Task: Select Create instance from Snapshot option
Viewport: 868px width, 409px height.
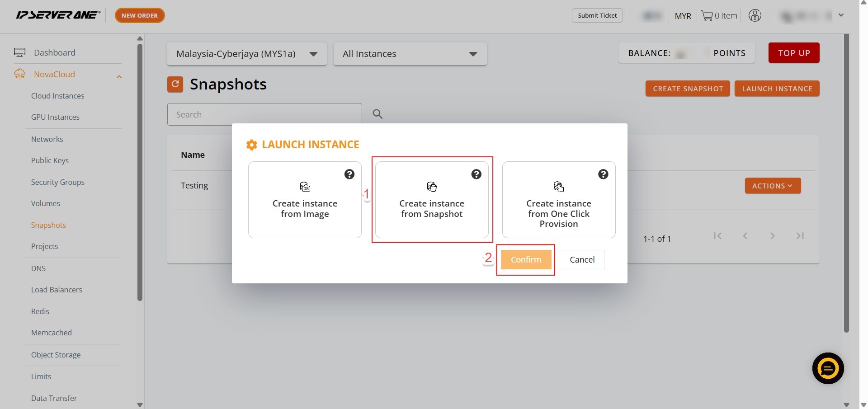Action: pos(432,200)
